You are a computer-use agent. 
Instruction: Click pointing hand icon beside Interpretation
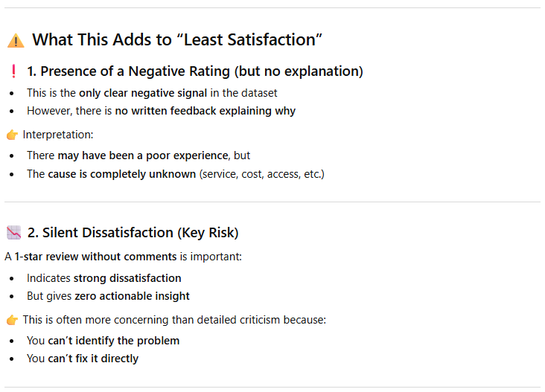coord(12,135)
